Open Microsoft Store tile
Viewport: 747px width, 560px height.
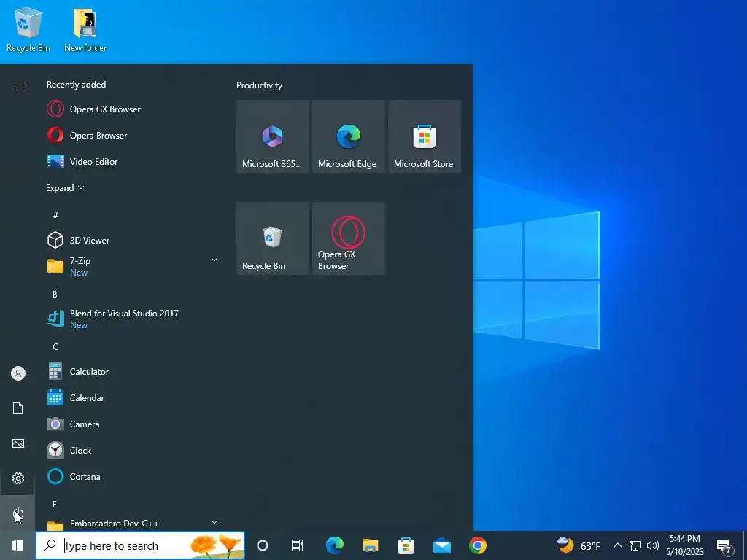424,136
